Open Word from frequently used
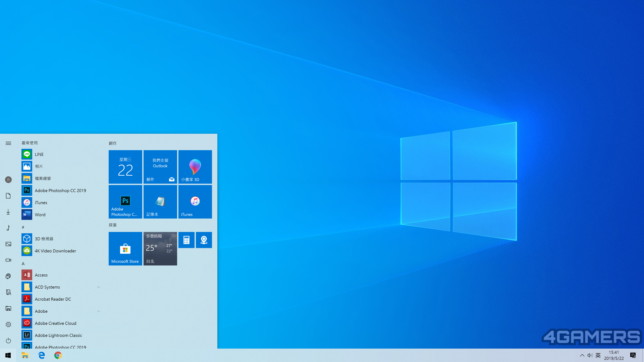This screenshot has width=644, height=362. pyautogui.click(x=39, y=214)
